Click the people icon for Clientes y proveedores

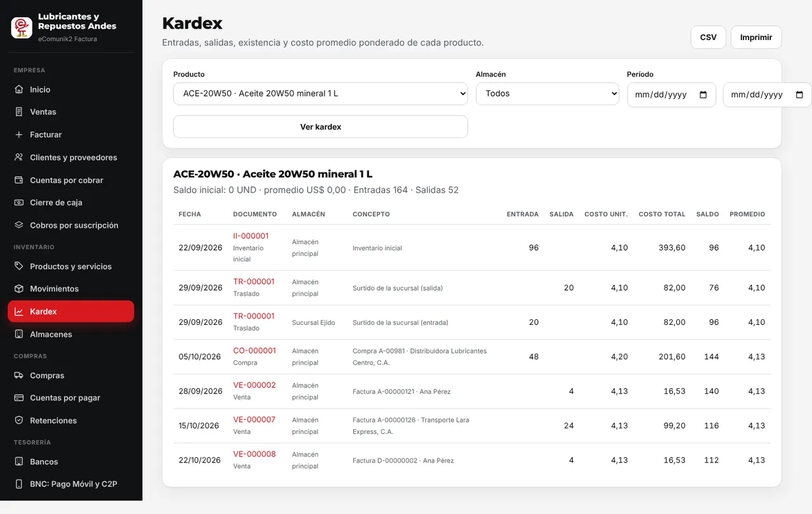coord(19,157)
